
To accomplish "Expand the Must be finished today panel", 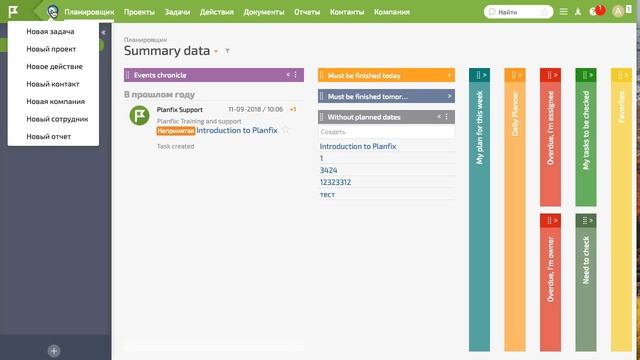I will (x=449, y=75).
